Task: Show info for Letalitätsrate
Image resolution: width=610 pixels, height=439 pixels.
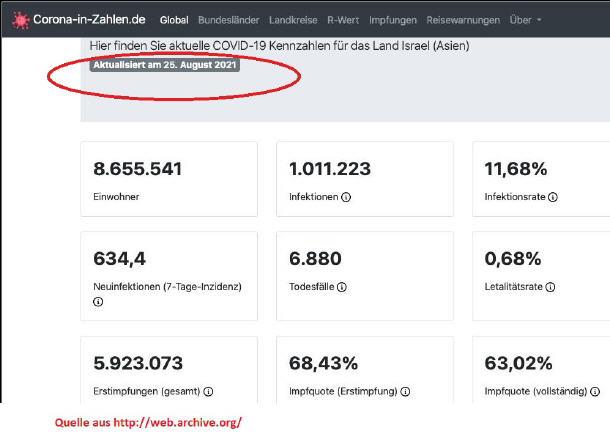Action: [542, 287]
